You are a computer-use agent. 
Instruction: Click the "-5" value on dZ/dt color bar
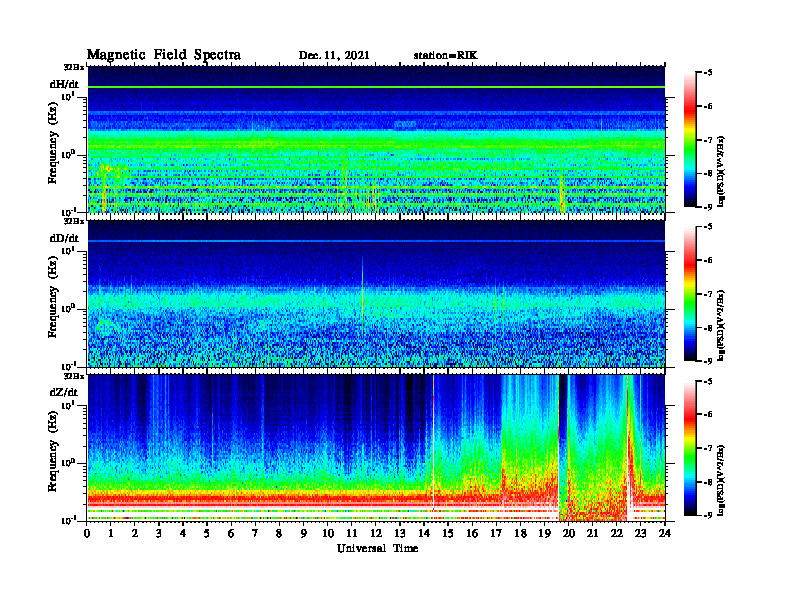pos(708,381)
